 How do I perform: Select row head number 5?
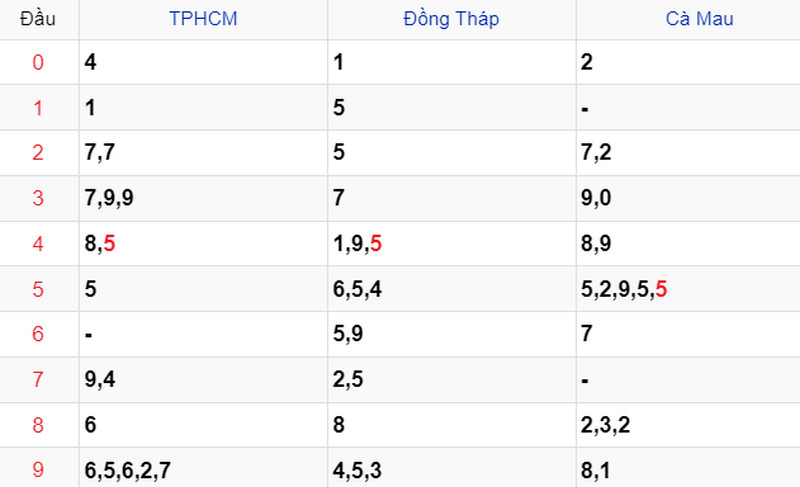point(38,289)
